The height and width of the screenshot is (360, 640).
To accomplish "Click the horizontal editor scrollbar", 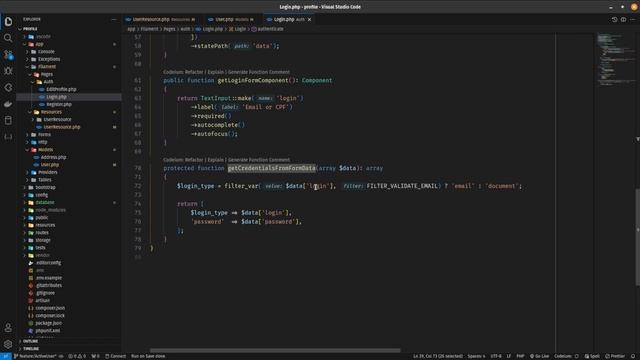I will pyautogui.click(x=276, y=350).
